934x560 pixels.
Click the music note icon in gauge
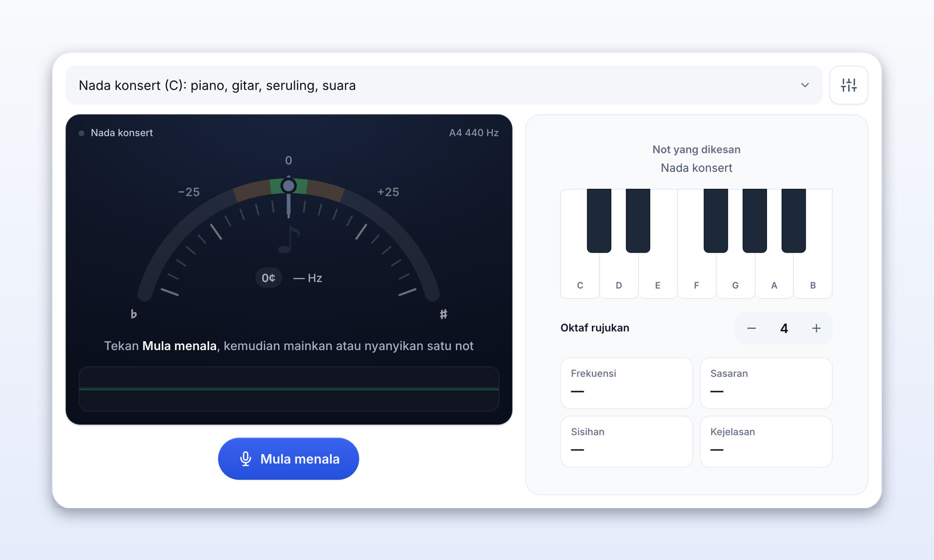pos(288,239)
